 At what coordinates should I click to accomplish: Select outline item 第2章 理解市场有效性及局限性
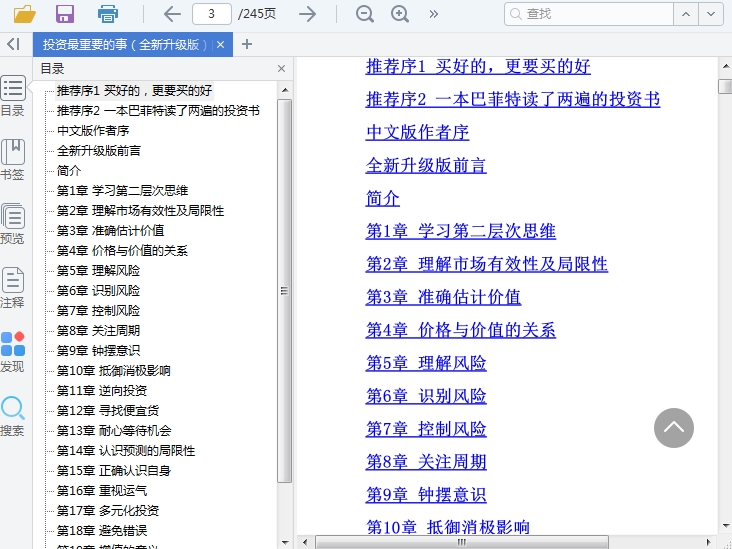pyautogui.click(x=141, y=211)
